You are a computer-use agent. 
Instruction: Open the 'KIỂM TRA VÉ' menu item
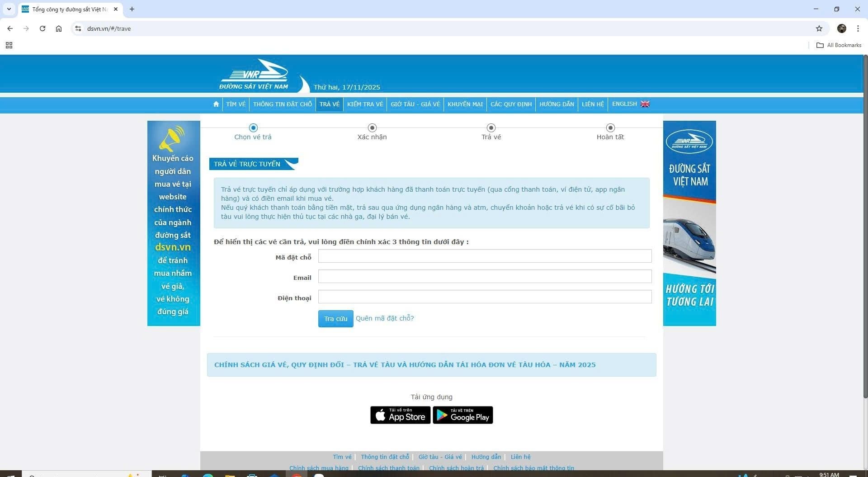(365, 104)
